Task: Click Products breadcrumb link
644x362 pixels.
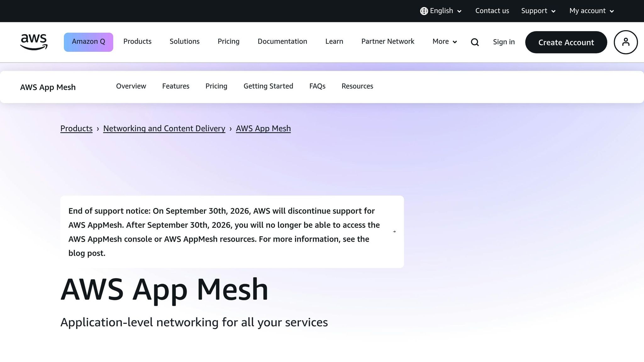Action: pos(76,129)
